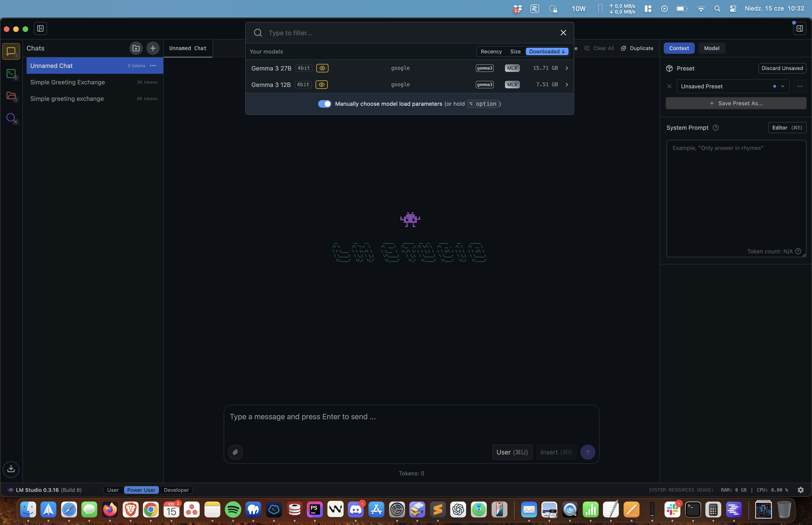Send the message with arrow button

point(588,452)
